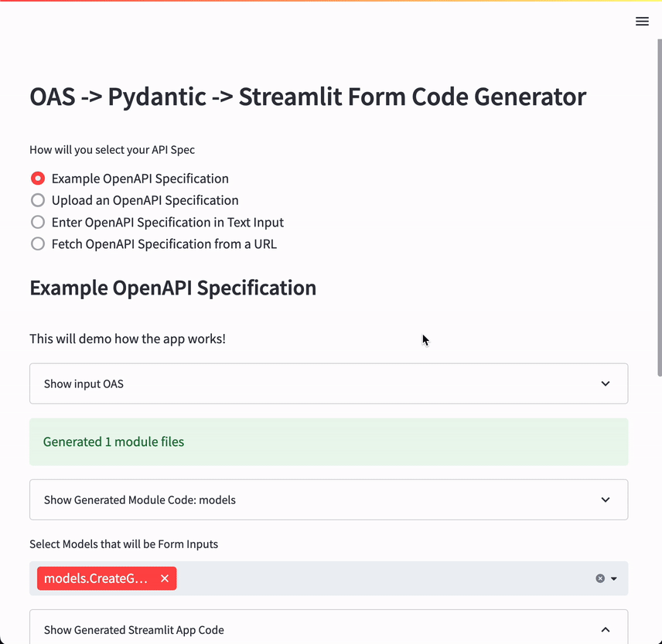Open the hamburger main menu
The width and height of the screenshot is (662, 644).
642,22
